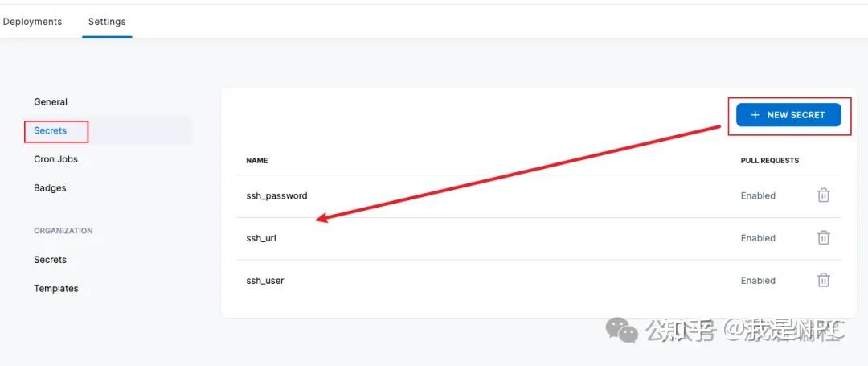This screenshot has height=366, width=868.
Task: Click the ssh_url secret name
Action: [x=261, y=238]
